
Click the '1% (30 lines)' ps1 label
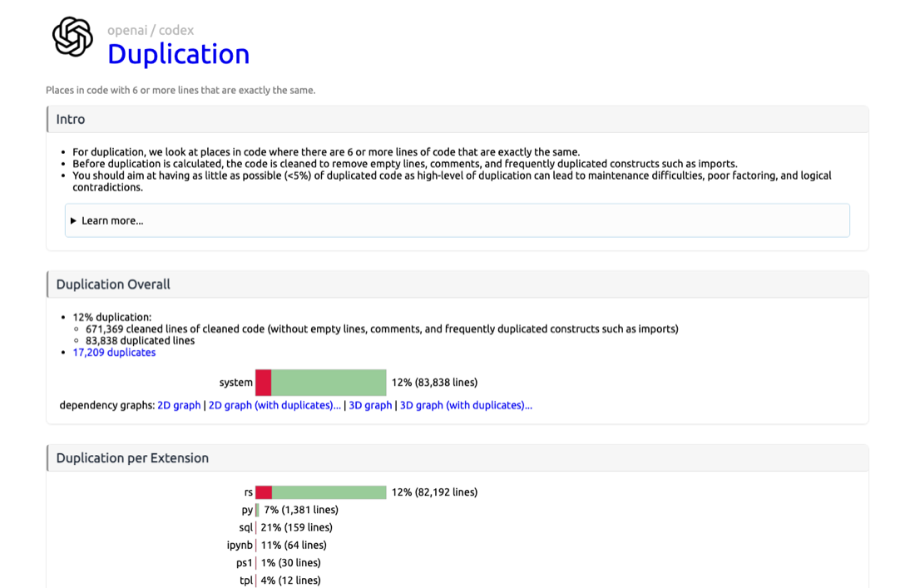pos(290,563)
